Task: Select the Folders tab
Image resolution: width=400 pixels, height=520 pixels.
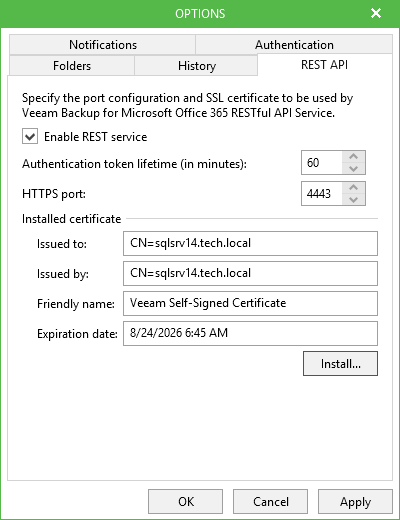Action: tap(72, 66)
